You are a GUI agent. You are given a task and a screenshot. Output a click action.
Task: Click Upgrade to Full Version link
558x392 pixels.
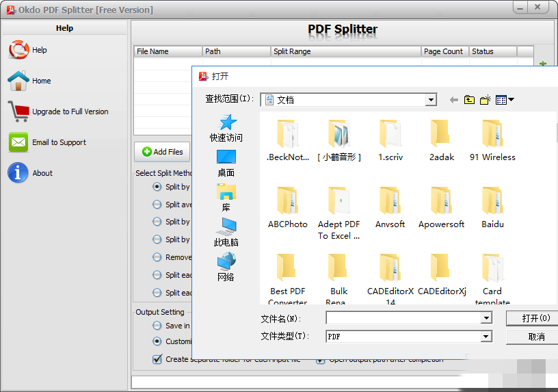point(70,112)
